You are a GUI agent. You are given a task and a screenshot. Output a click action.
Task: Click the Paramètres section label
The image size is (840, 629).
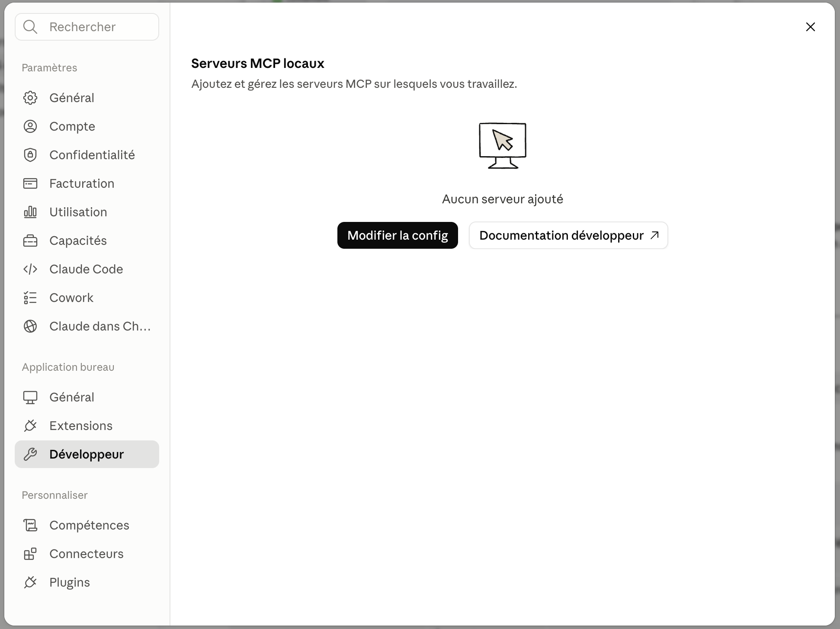pos(49,67)
